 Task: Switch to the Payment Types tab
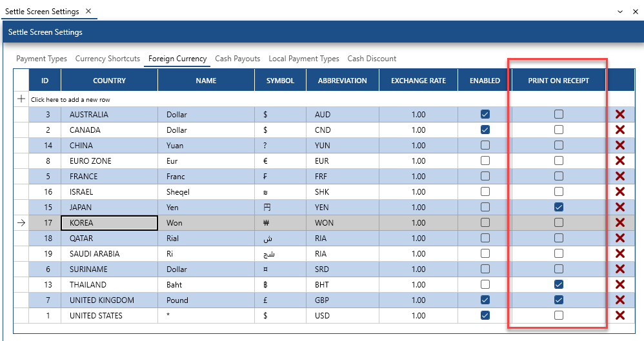[41, 59]
